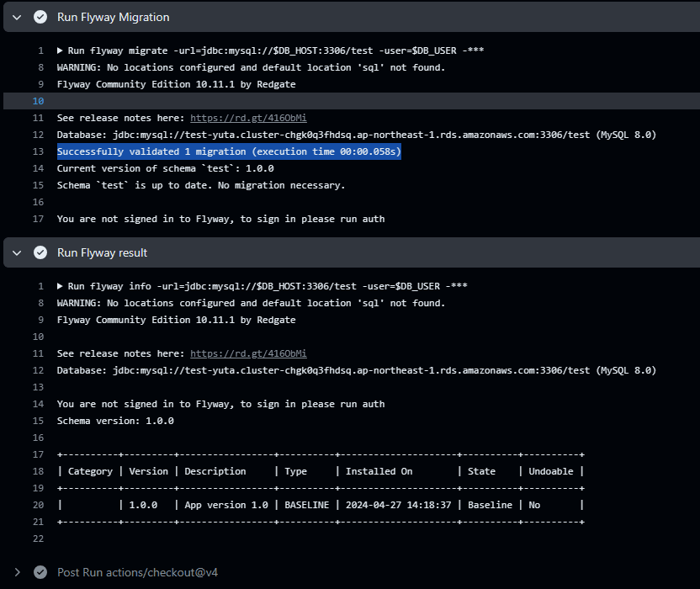Click line number 15 in Migration log

point(39,185)
